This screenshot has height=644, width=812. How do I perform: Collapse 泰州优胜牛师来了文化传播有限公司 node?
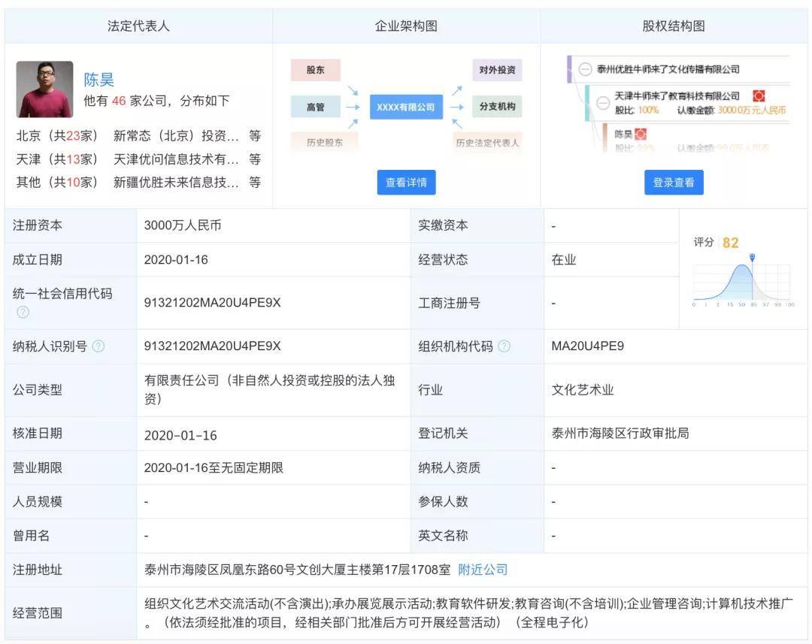point(585,69)
